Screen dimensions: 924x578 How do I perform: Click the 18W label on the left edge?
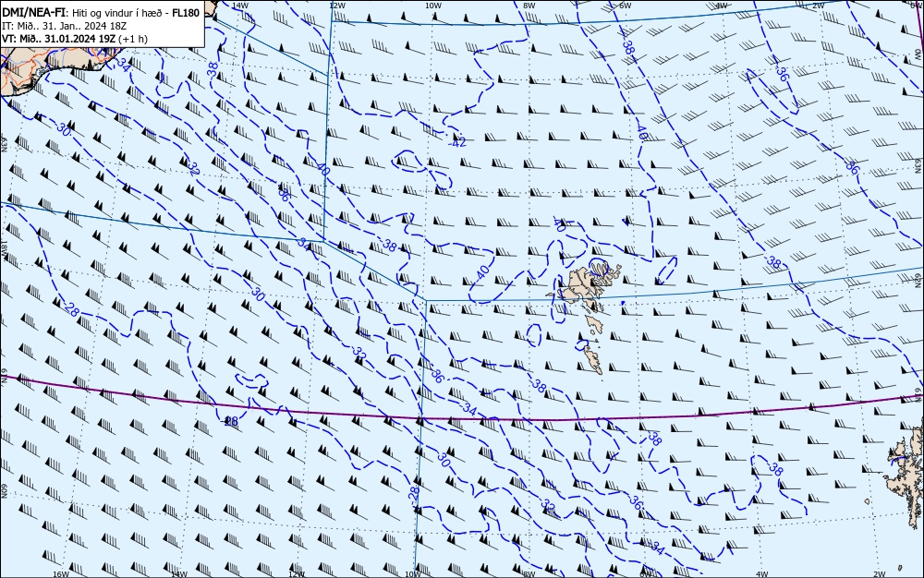tap(4, 247)
